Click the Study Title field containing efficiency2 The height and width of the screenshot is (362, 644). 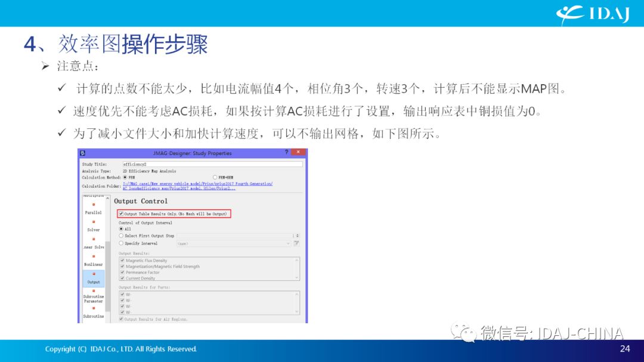coord(212,164)
